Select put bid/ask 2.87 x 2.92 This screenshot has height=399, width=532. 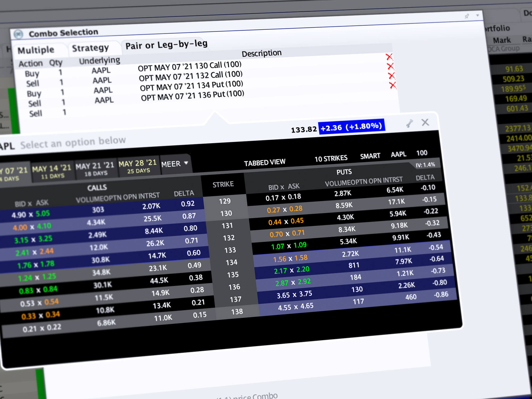293,282
